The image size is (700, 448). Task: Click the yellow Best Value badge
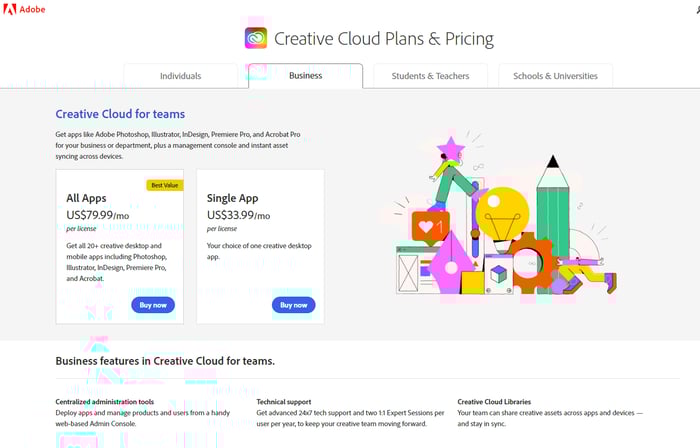pos(164,185)
